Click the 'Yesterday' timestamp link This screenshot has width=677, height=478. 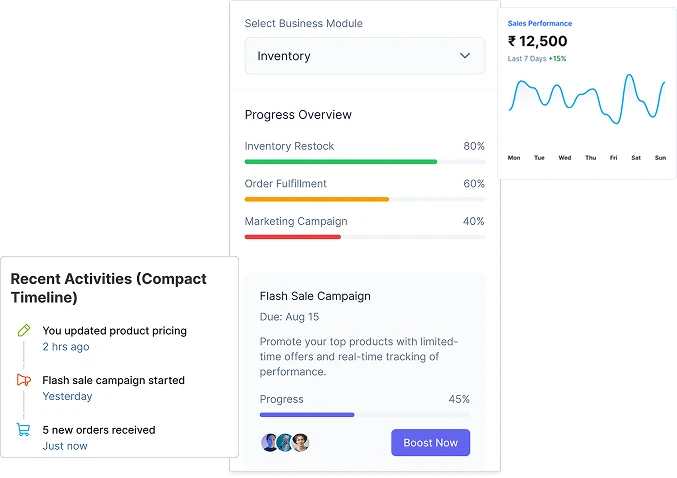(x=67, y=396)
